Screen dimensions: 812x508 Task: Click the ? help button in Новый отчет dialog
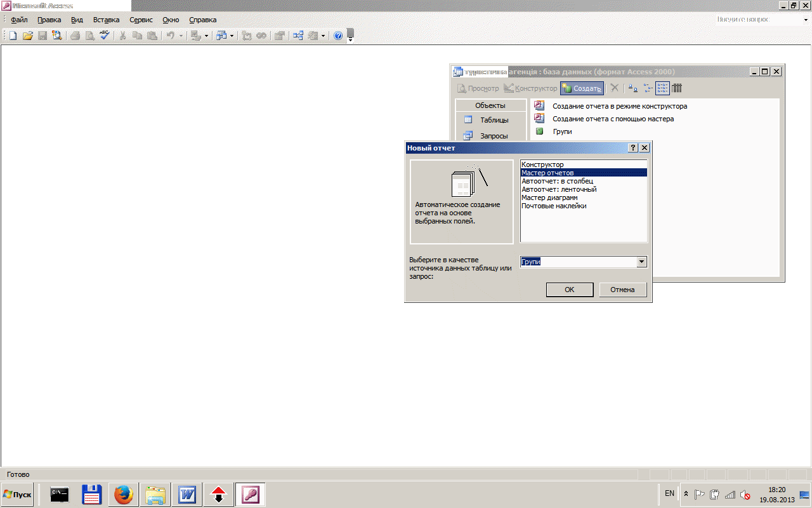click(x=632, y=148)
